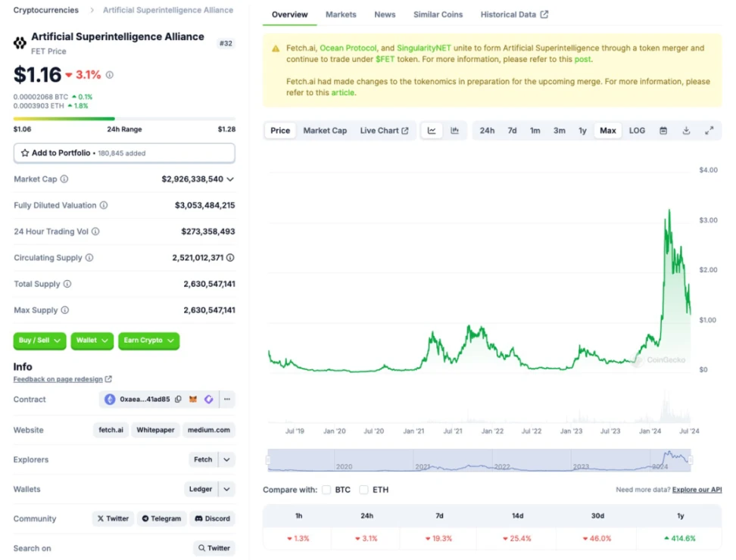This screenshot has width=736, height=560.
Task: Check the ETH comparison checkbox
Action: [x=364, y=490]
